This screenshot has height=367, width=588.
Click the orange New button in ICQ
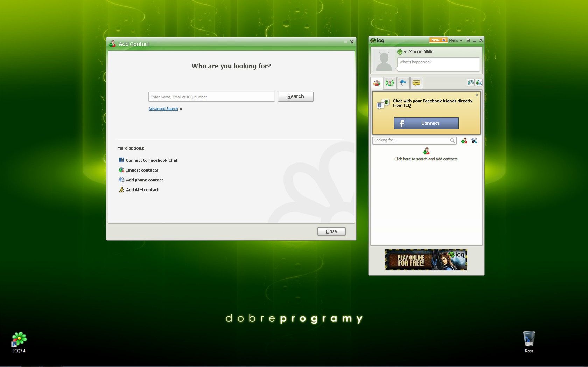[x=438, y=40]
